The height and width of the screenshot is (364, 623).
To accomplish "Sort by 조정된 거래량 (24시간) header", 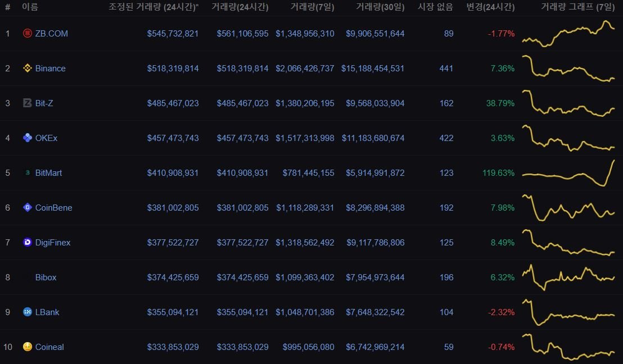I will coord(154,7).
